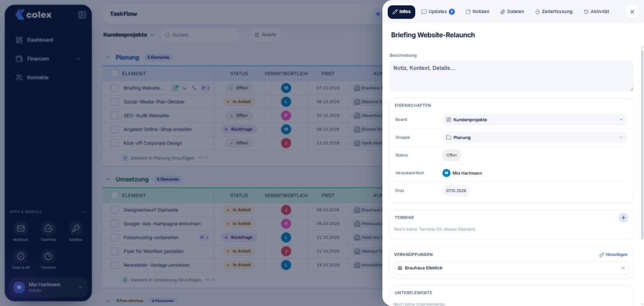This screenshot has width=644, height=306.
Task: Click the subitem arrow icon on Briefing Website row
Action: pos(185,88)
